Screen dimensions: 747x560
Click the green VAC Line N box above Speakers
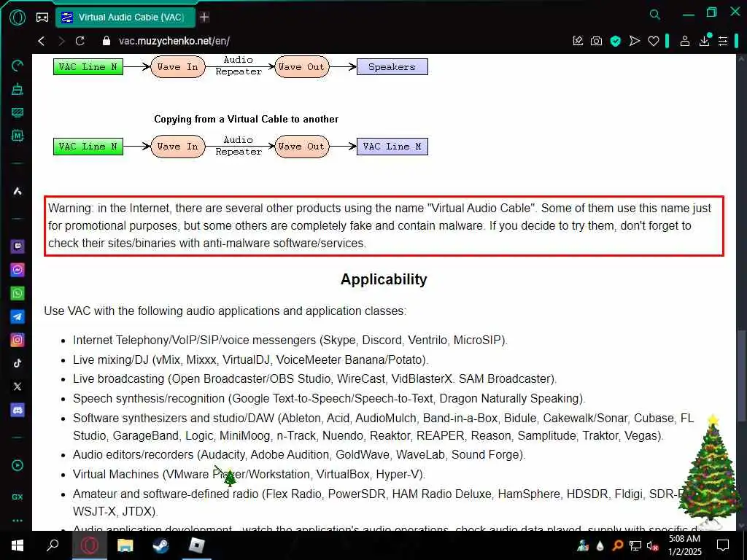click(88, 66)
